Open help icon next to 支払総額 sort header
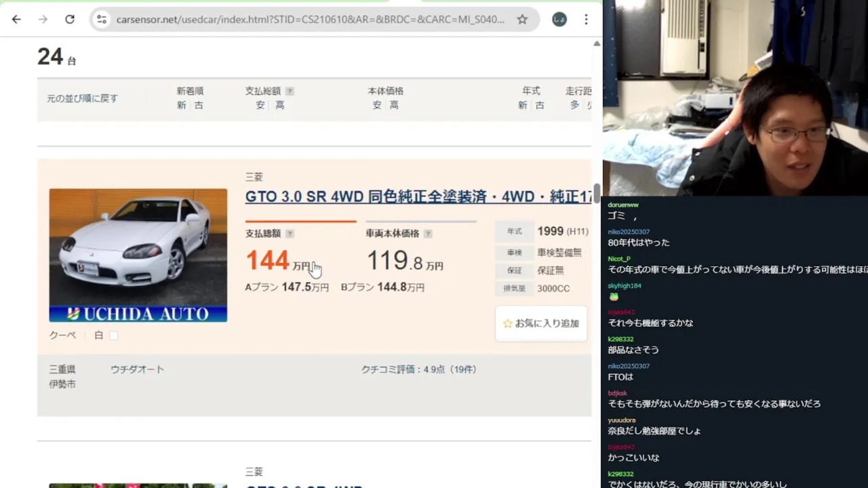Viewport: 868px width, 488px height. point(290,91)
